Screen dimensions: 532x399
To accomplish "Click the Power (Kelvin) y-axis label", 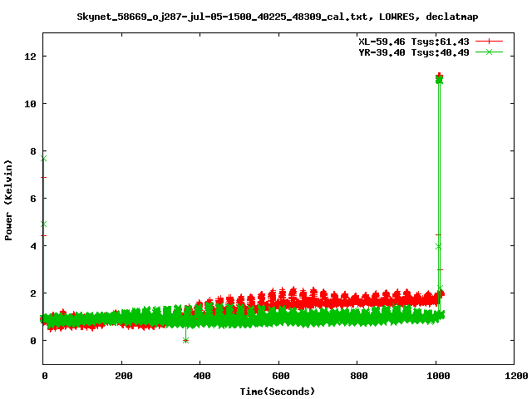I will (x=8, y=200).
